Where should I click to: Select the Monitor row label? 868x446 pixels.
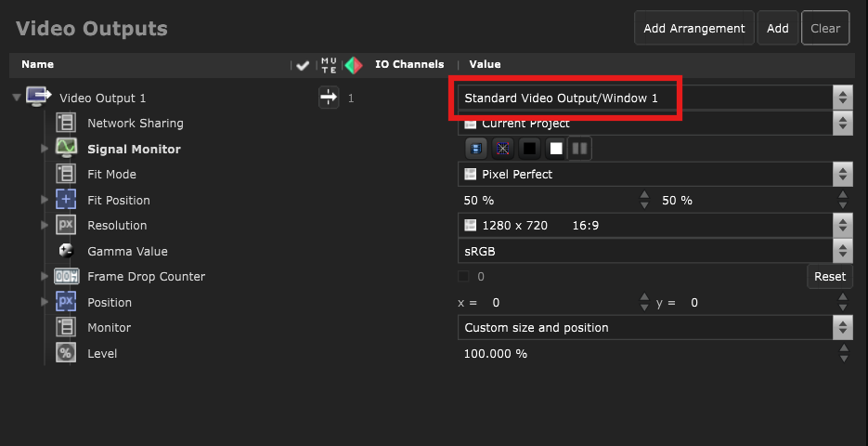tap(109, 327)
